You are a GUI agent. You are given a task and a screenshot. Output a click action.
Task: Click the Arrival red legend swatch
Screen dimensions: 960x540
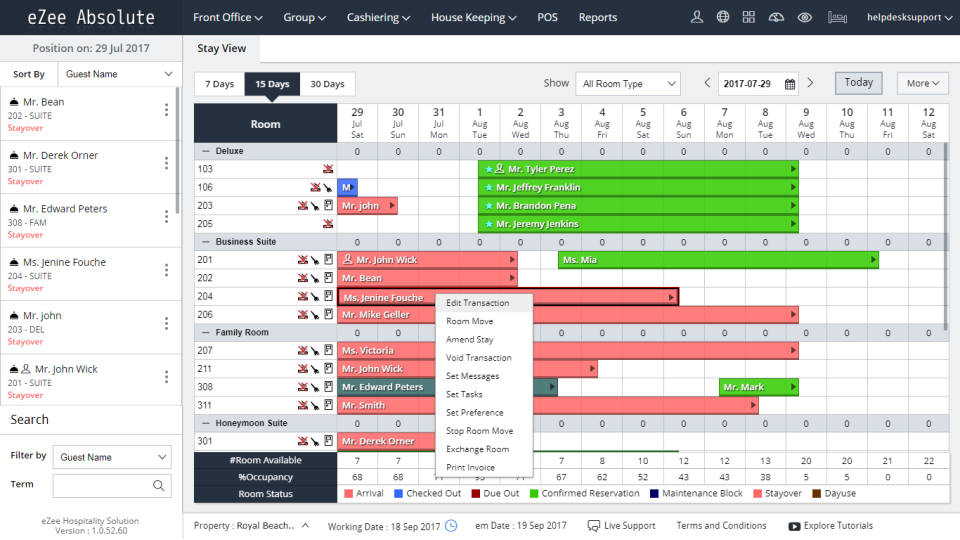348,493
